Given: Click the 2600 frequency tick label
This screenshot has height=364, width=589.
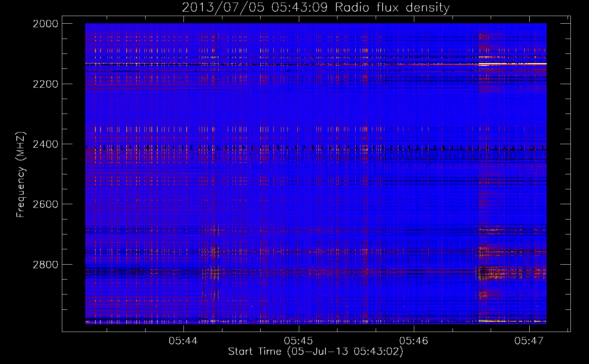Looking at the screenshot, I should [x=46, y=204].
